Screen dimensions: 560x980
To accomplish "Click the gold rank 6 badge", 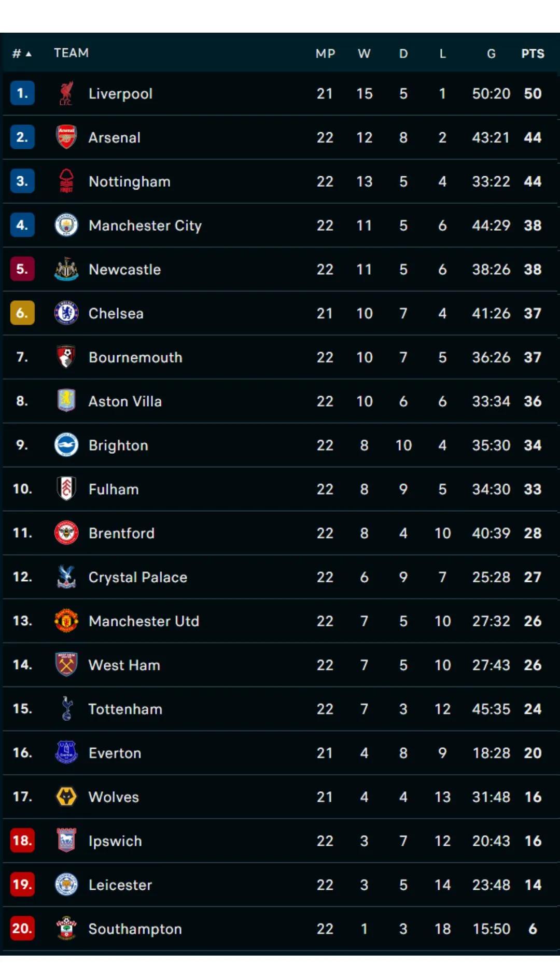I will click(x=22, y=313).
